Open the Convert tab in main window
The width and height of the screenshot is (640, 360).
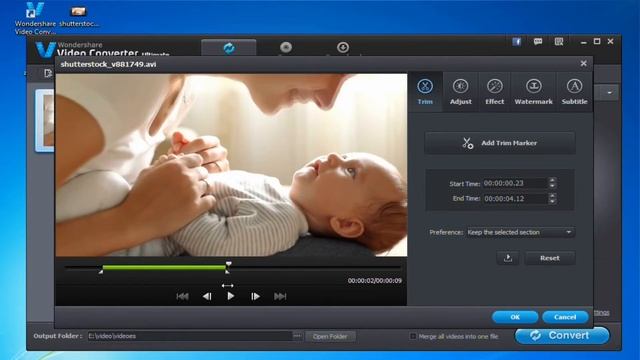tap(229, 48)
